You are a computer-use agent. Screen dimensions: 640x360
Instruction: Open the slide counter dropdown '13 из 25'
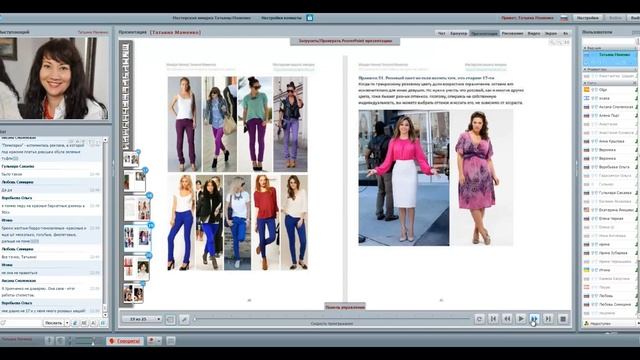(x=142, y=319)
